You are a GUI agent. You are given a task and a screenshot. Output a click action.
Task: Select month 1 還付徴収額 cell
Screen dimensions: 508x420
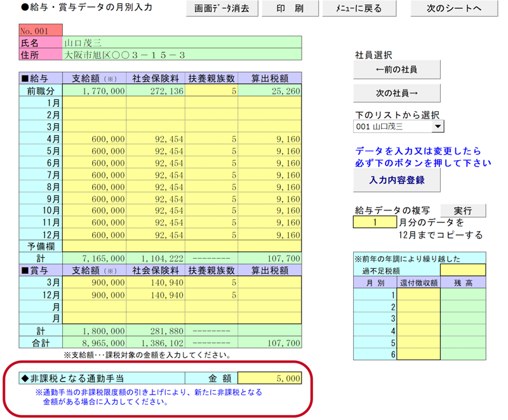(x=419, y=295)
